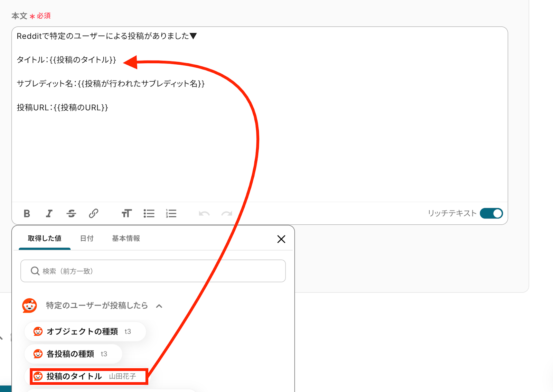This screenshot has height=392, width=553.
Task: Collapse the 特定のユーザーが投稿したら section
Action: point(159,306)
